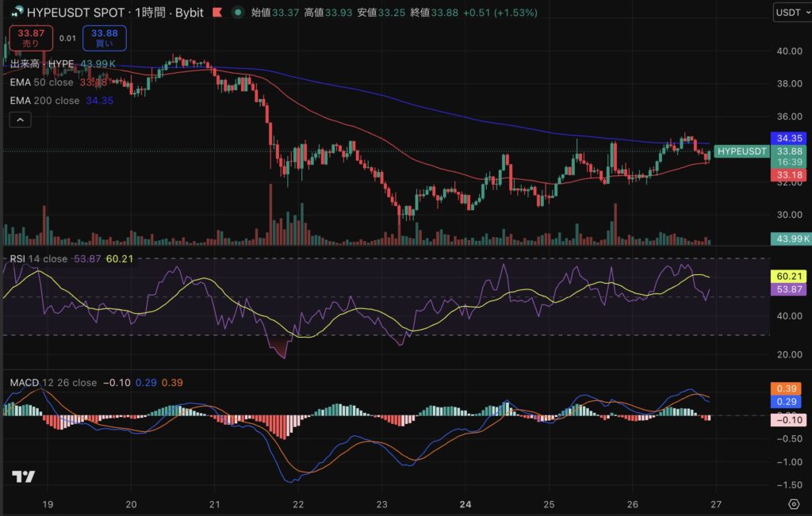
Task: Click the blue 34.35 EMA price label
Action: point(790,138)
